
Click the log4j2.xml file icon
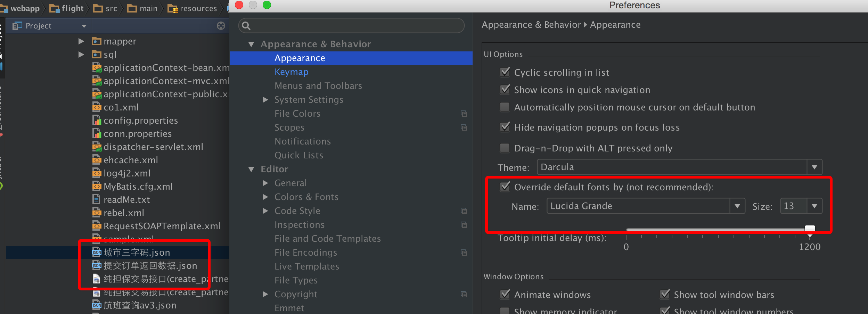pyautogui.click(x=97, y=173)
